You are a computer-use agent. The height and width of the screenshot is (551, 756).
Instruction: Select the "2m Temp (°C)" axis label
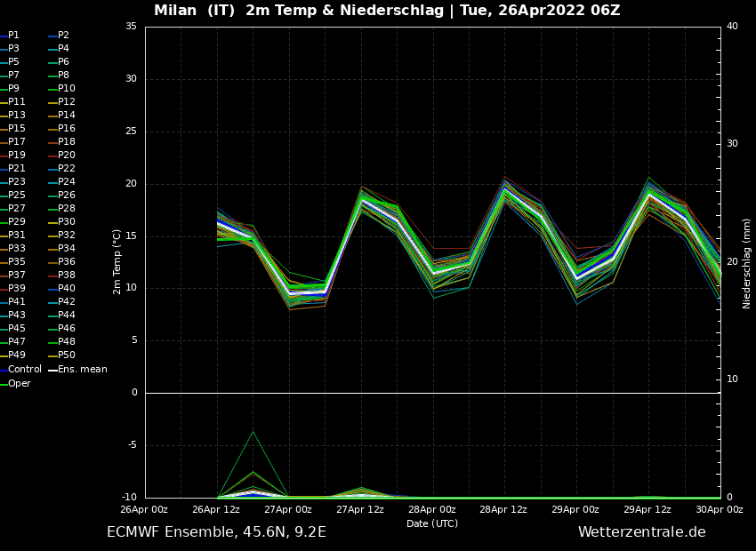click(117, 262)
